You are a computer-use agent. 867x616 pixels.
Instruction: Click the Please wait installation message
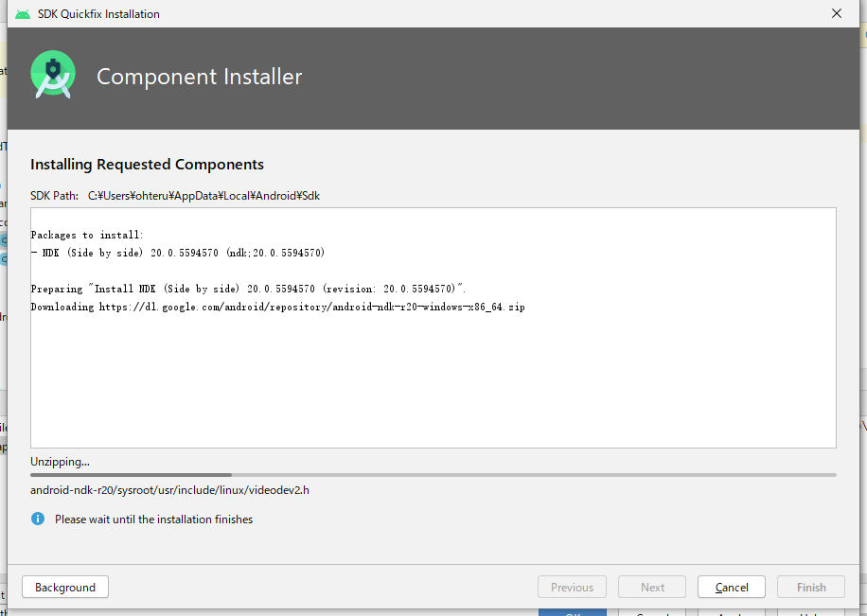(x=154, y=519)
